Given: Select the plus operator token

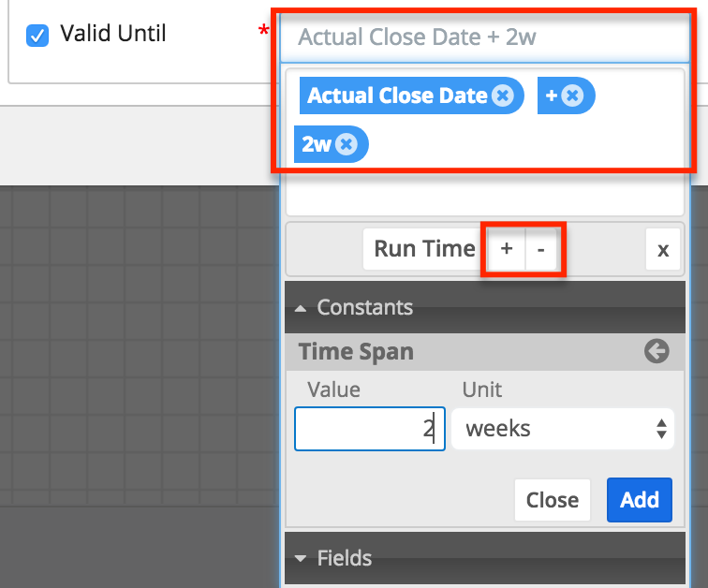Looking at the screenshot, I should [x=551, y=96].
